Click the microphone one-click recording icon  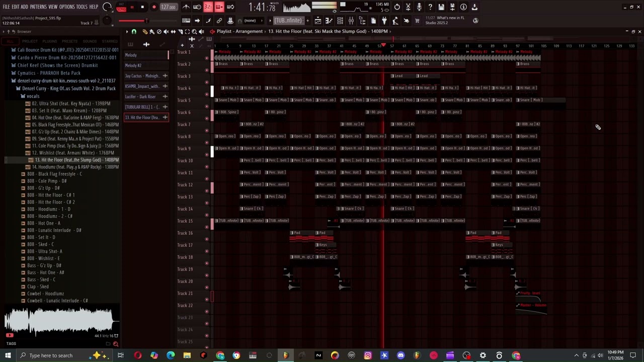tap(419, 7)
